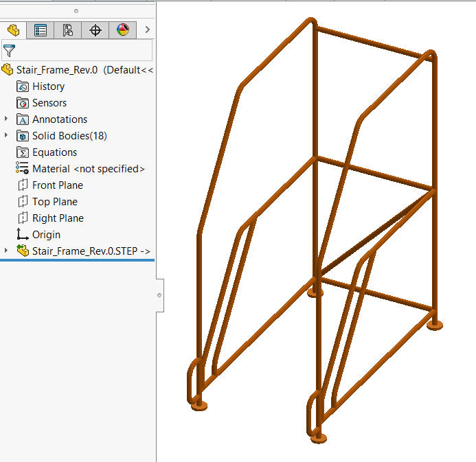The image size is (476, 462).
Task: Open the DimXpertManager tab
Action: [95, 30]
